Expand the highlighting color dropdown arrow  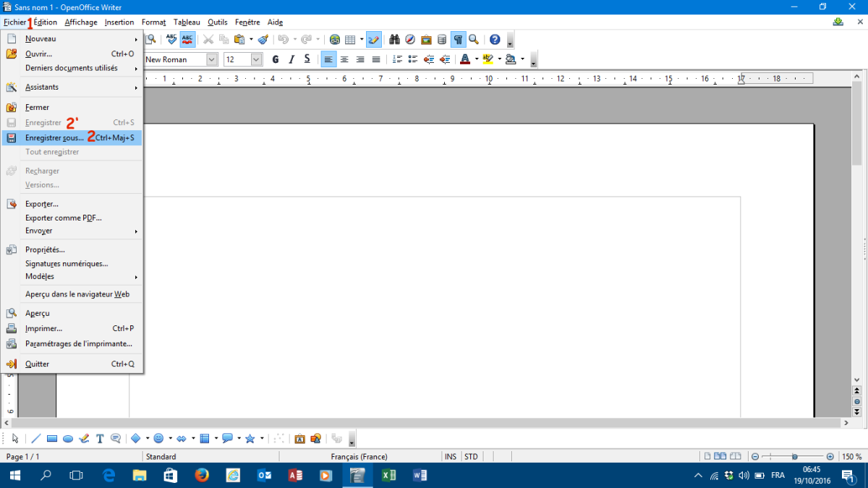(499, 59)
